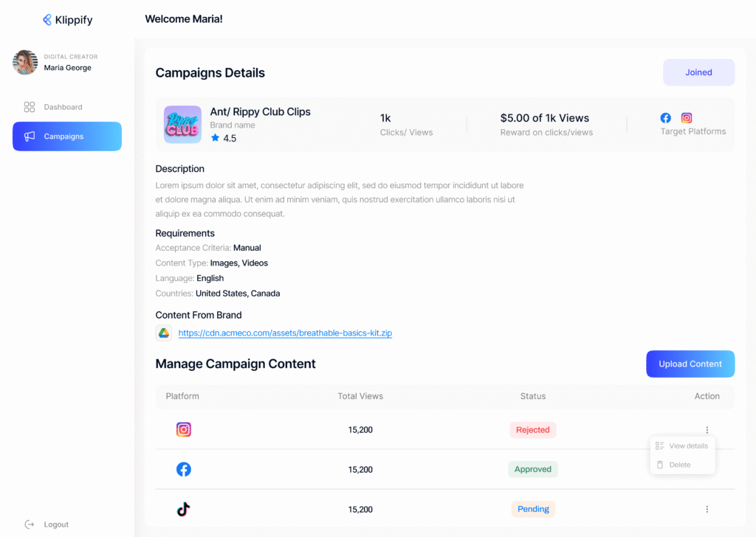Open the Rippy Club brand thumbnail
Image resolution: width=756 pixels, height=537 pixels.
[x=182, y=125]
